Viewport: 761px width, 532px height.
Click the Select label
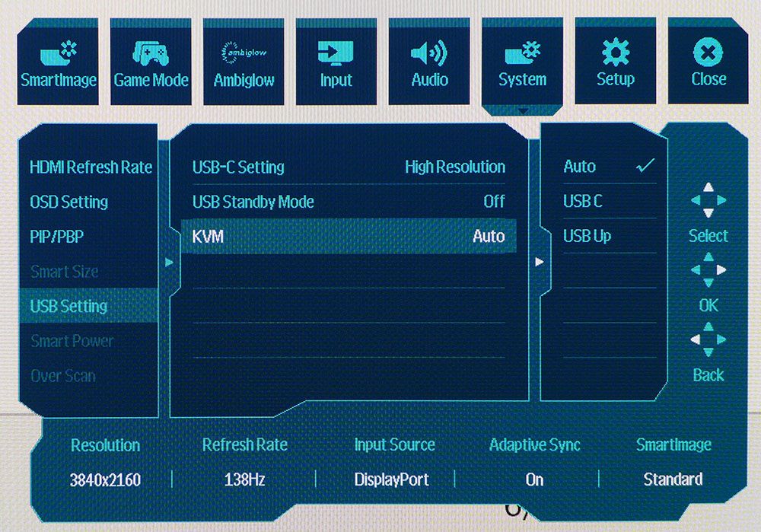pyautogui.click(x=708, y=236)
